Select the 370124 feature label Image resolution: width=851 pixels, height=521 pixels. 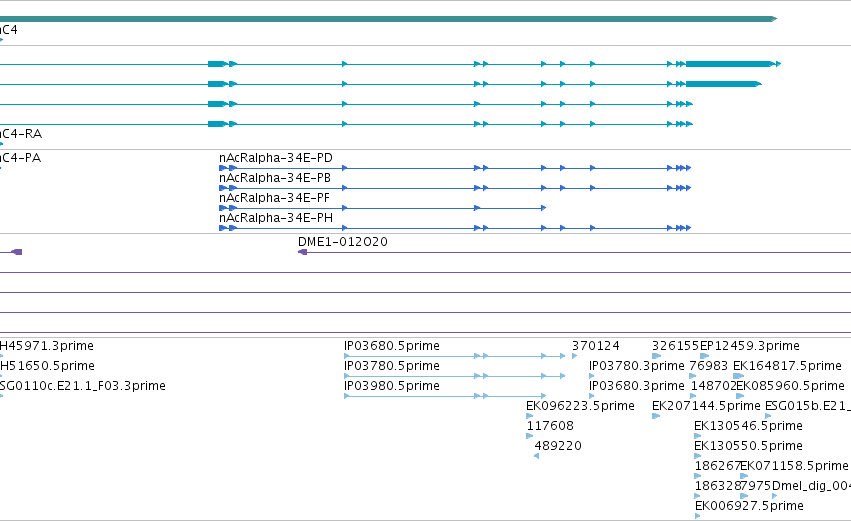595,346
